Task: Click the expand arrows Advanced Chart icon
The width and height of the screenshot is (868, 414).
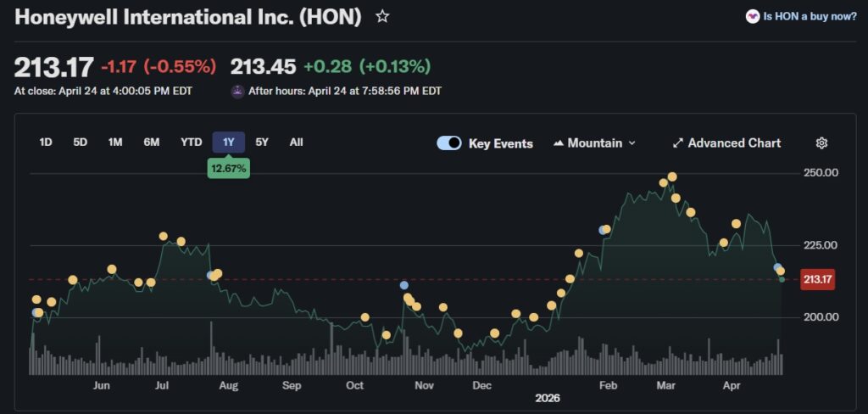Action: [x=677, y=143]
